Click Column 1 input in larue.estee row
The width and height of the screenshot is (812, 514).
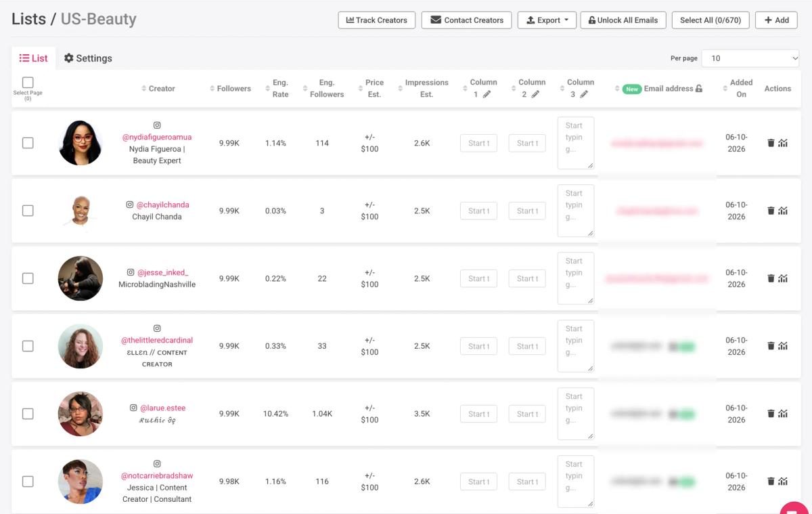[x=478, y=414]
